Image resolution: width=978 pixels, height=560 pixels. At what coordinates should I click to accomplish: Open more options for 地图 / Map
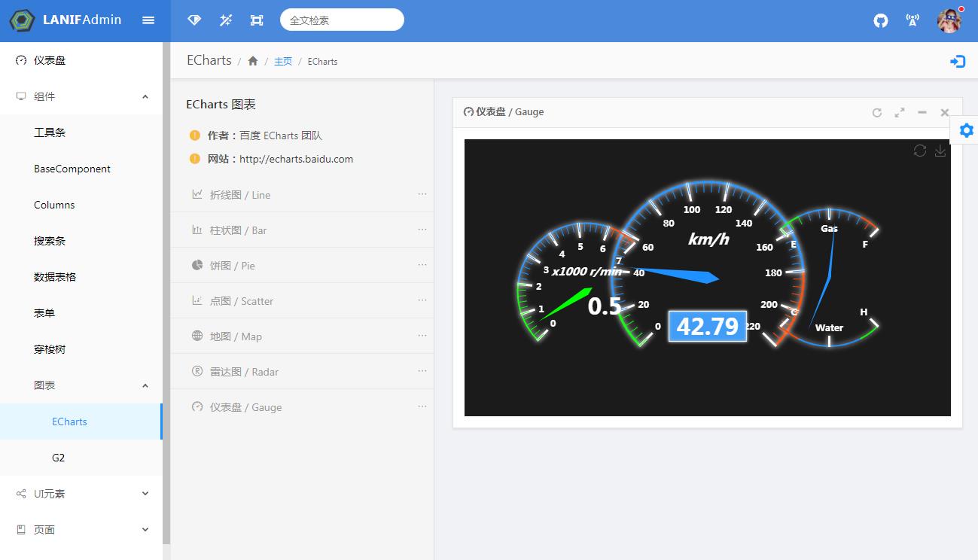[x=422, y=335]
